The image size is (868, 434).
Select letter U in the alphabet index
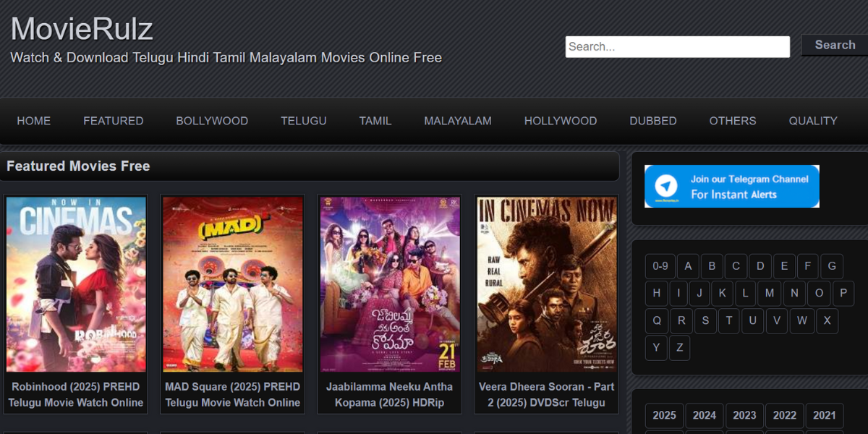click(752, 320)
